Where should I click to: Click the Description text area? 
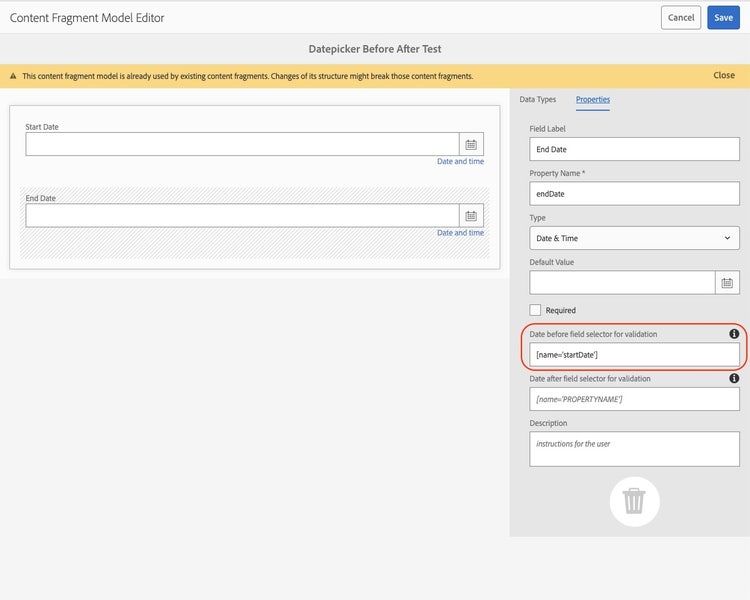click(x=634, y=449)
